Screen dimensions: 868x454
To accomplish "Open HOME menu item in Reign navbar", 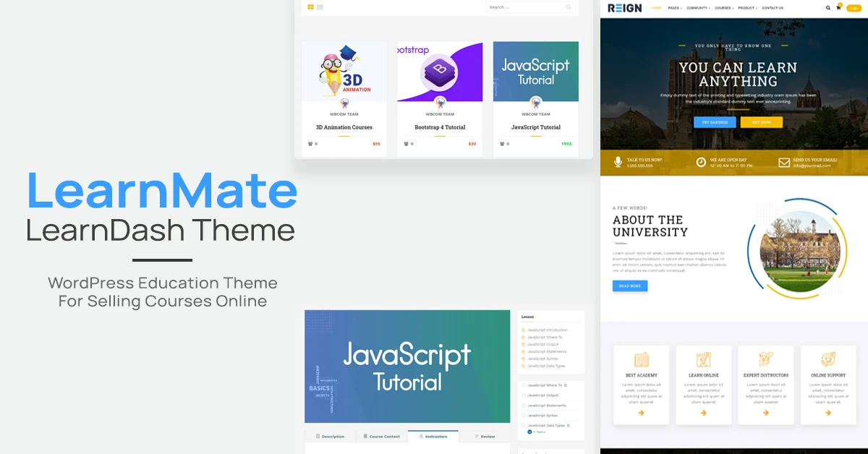I will pyautogui.click(x=656, y=8).
